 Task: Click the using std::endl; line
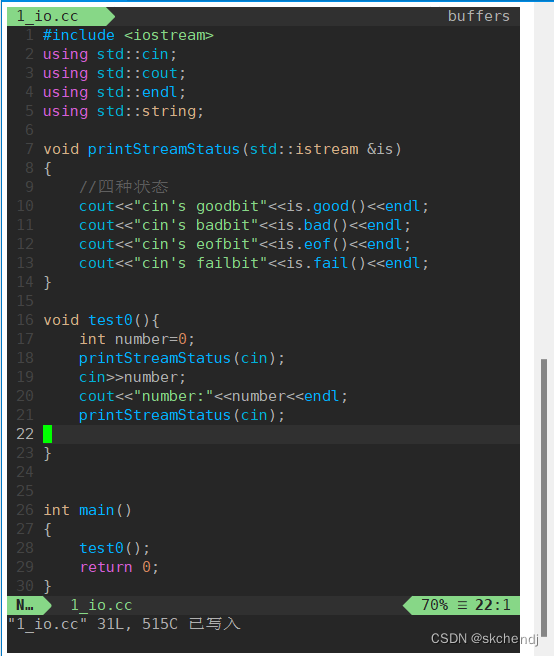tap(114, 92)
